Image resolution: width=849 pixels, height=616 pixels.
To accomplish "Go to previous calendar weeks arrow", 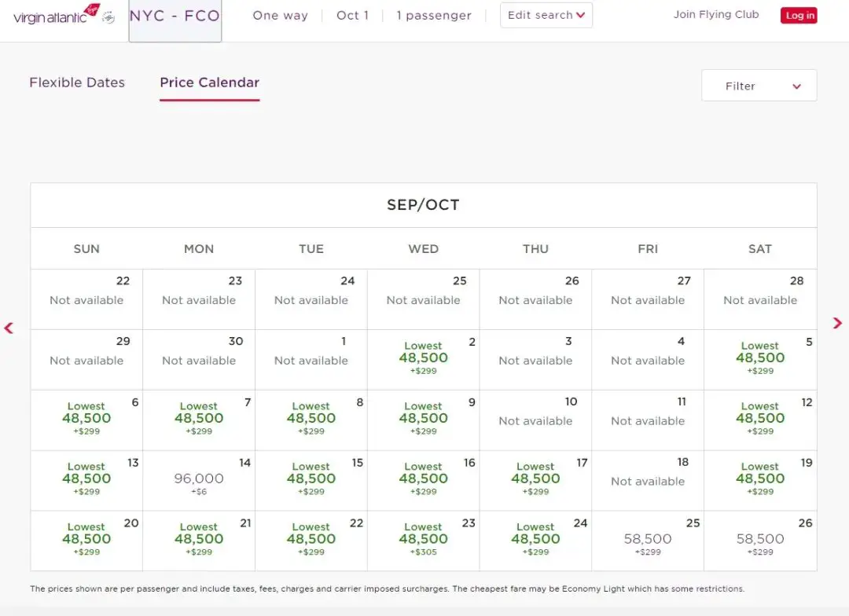I will click(9, 328).
